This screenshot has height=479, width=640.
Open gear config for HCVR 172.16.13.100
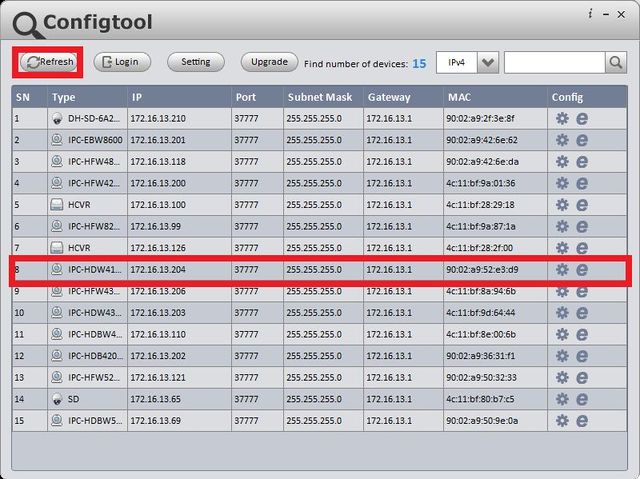(x=562, y=205)
